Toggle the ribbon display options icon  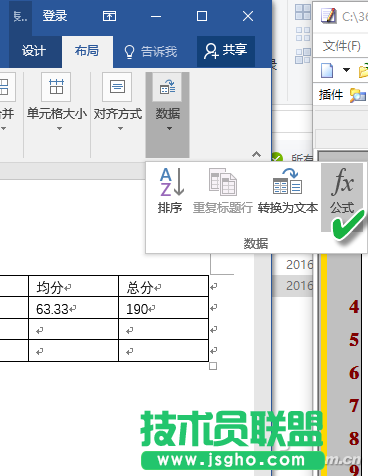[109, 16]
